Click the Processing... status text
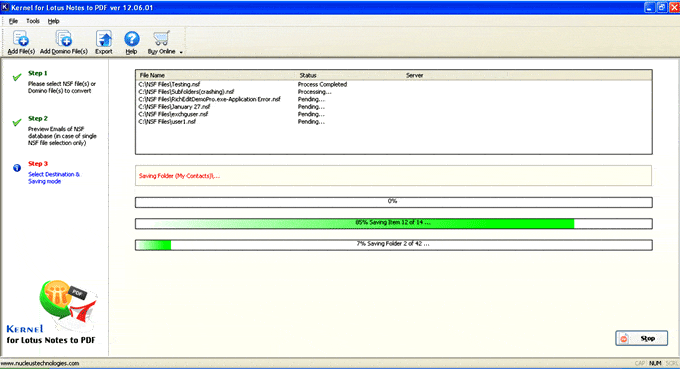Image resolution: width=680 pixels, height=369 pixels. pyautogui.click(x=314, y=92)
